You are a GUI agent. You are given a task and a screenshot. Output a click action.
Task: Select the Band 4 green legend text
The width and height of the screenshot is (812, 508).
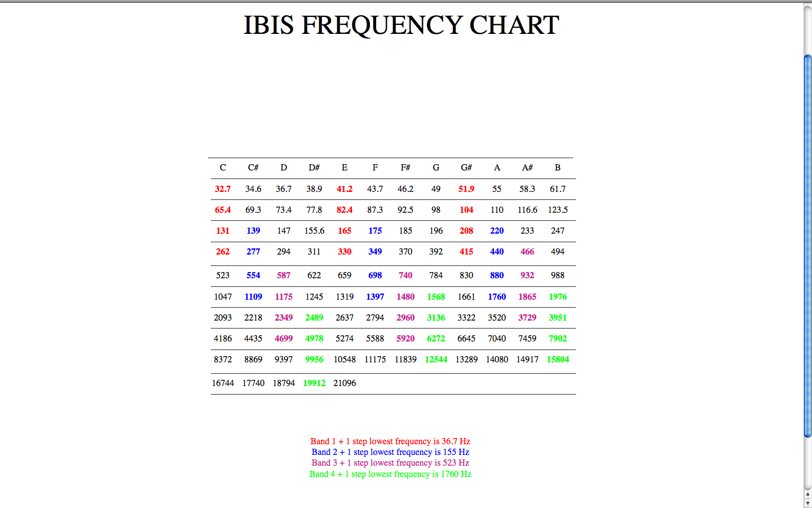pyautogui.click(x=390, y=474)
